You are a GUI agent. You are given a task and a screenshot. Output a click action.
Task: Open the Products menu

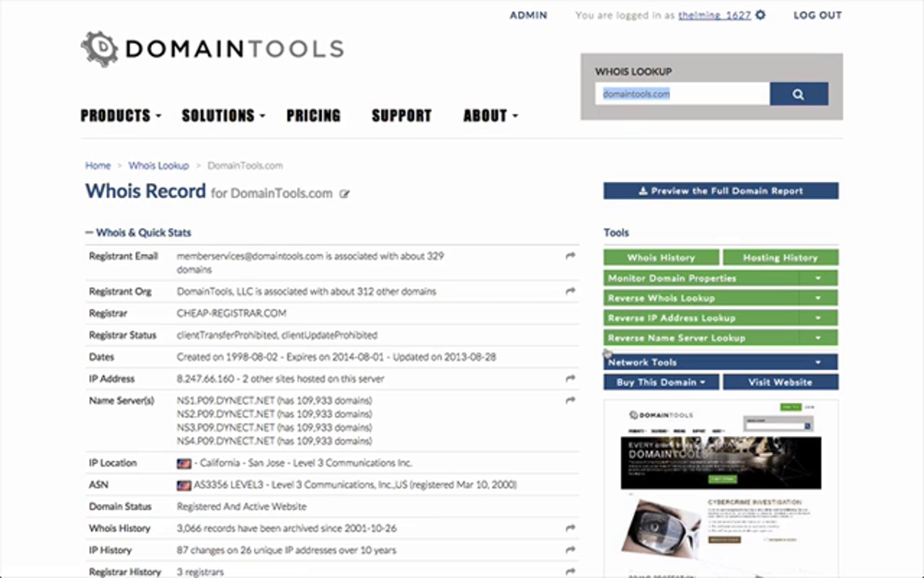click(x=121, y=116)
